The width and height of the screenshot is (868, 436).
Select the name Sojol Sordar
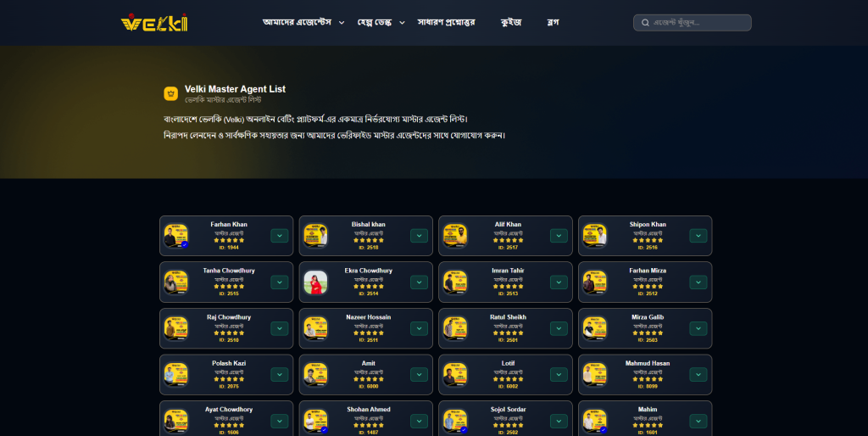click(x=508, y=410)
